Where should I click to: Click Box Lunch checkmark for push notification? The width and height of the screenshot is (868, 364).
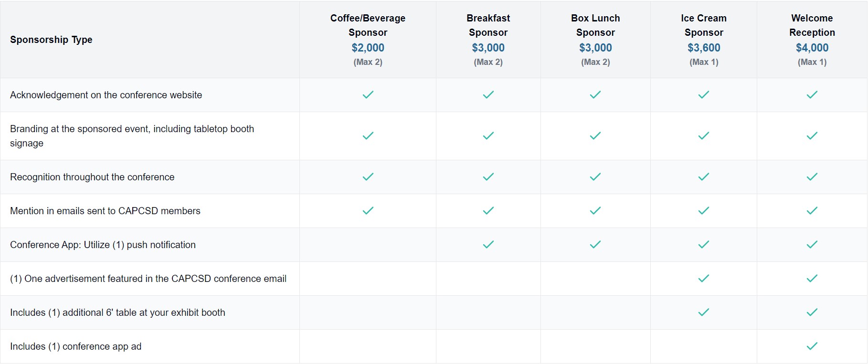595,245
